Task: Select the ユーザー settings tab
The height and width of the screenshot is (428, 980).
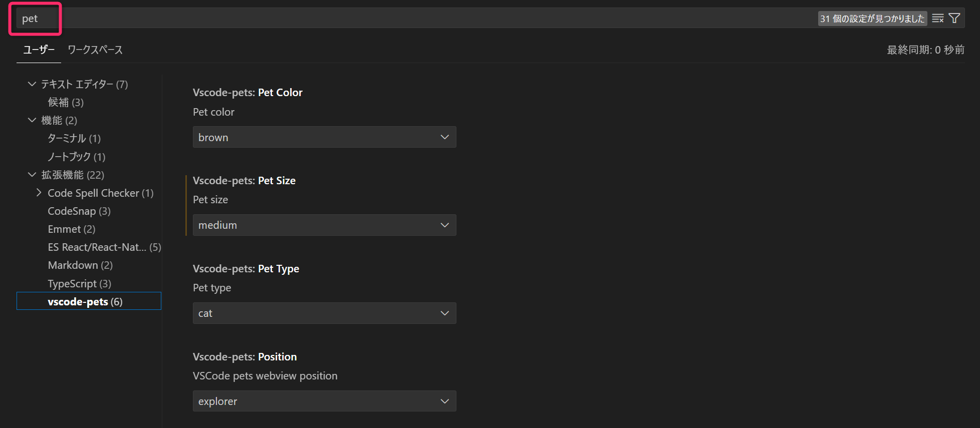Action: coord(39,50)
